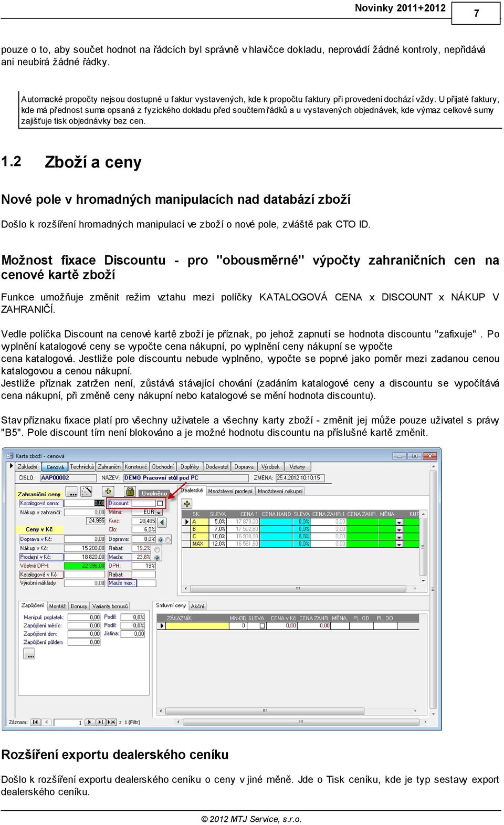Create new record in Záznam navigator

[111, 722]
